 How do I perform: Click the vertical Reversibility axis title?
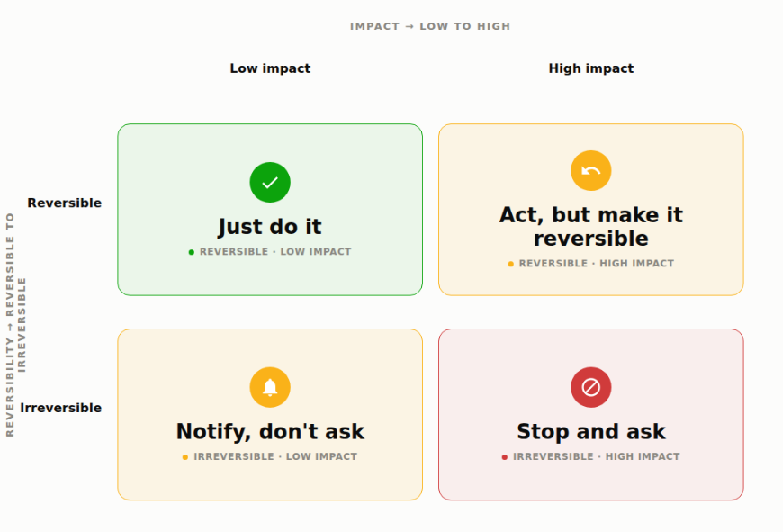(x=15, y=325)
